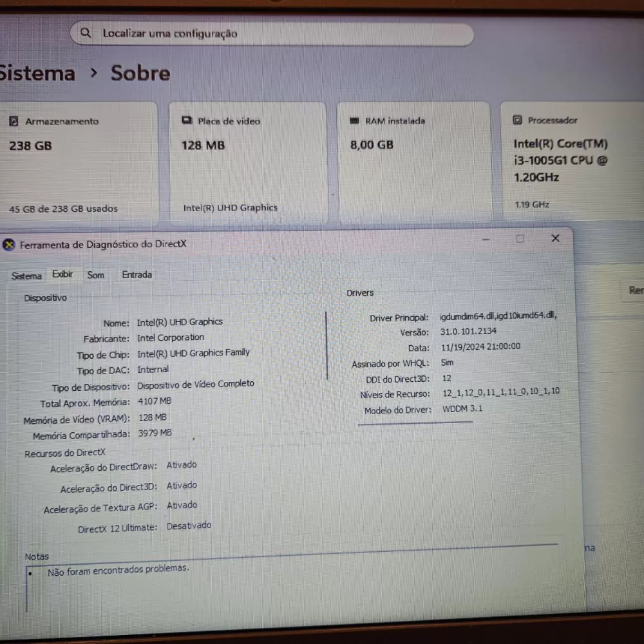
Task: Click "128 MB" beside Memória de Vídeo (VRAM)
Action: click(153, 418)
